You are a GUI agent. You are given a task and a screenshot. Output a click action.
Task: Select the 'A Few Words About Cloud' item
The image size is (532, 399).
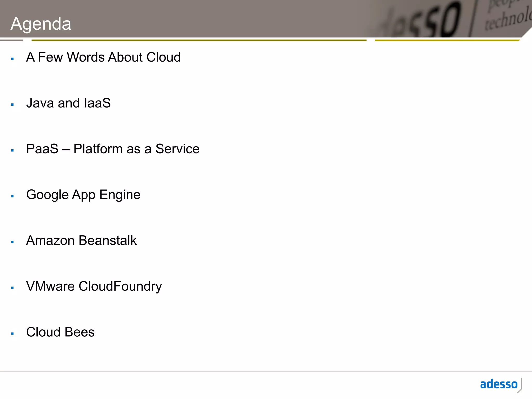[x=103, y=57]
